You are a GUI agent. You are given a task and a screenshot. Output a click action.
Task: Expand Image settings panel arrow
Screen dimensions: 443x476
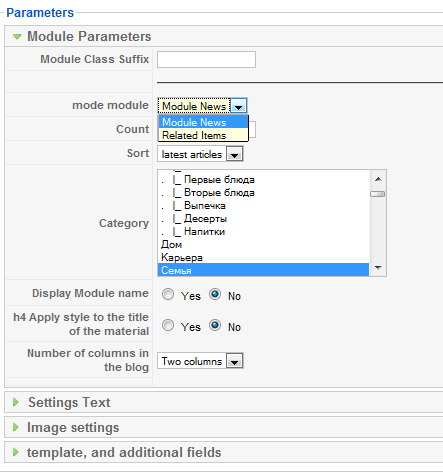tap(16, 427)
